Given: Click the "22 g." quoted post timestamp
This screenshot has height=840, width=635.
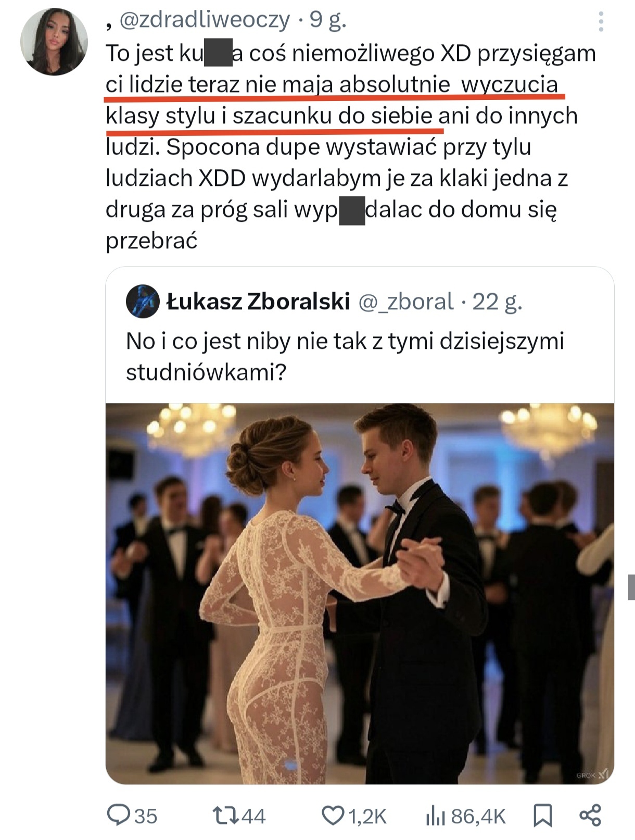Looking at the screenshot, I should click(497, 301).
